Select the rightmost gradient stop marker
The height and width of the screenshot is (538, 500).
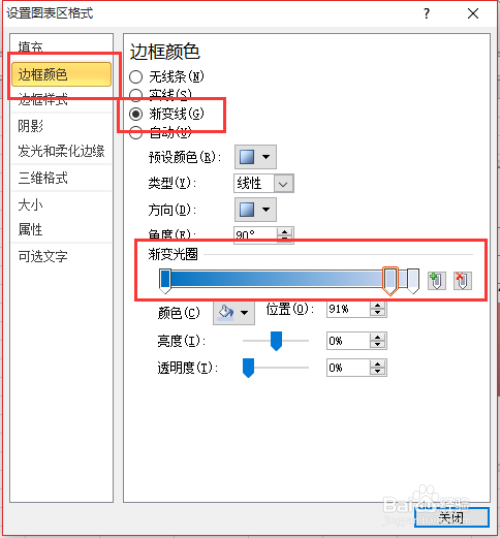coord(413,281)
